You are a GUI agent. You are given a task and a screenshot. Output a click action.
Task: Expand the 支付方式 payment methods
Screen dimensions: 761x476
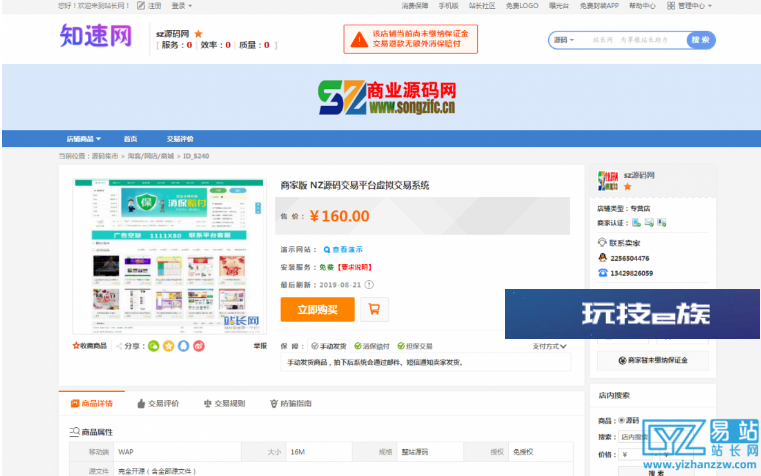(549, 346)
